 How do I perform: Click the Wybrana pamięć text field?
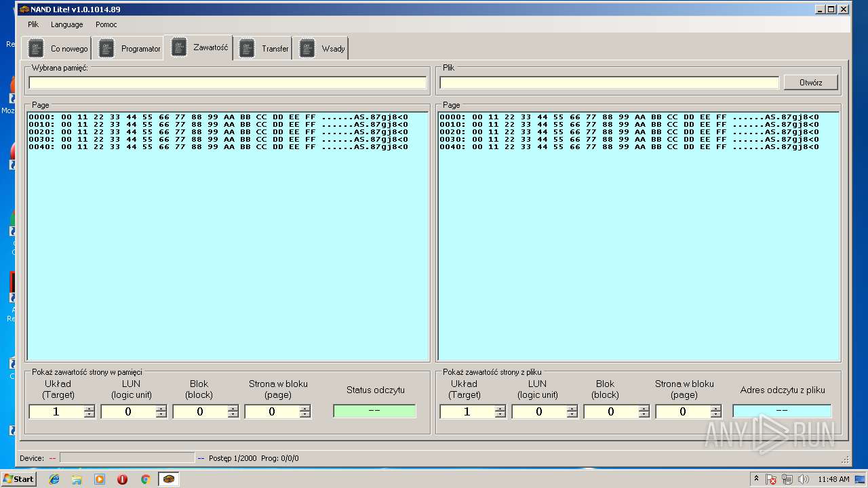tap(228, 83)
